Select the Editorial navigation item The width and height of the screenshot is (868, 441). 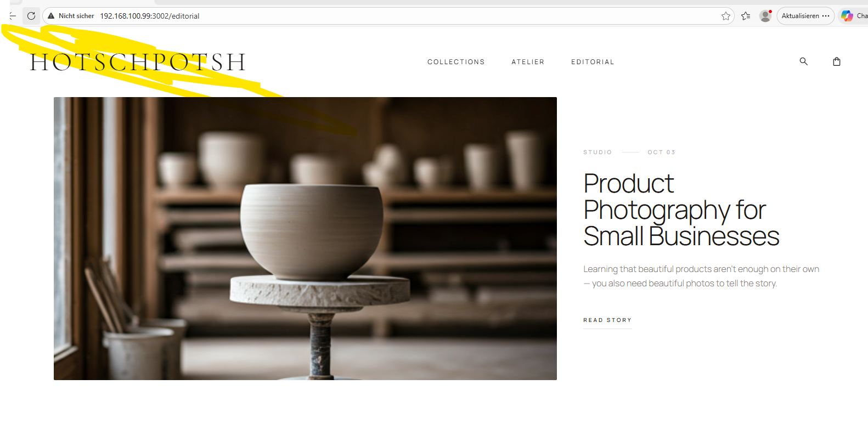tap(593, 62)
